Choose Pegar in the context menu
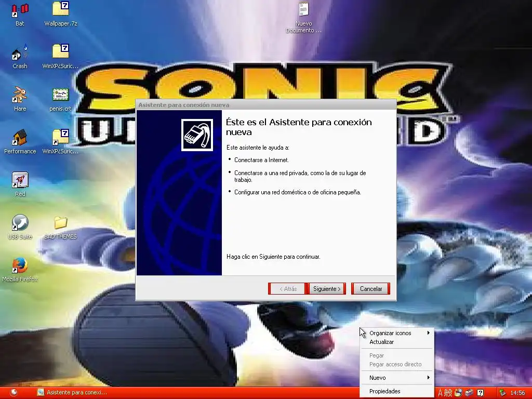532x399 pixels. [397, 355]
